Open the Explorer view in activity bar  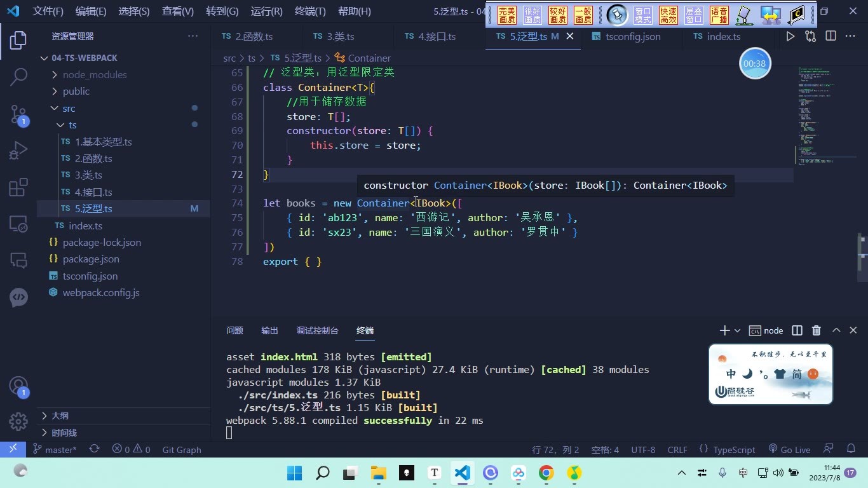pos(18,40)
